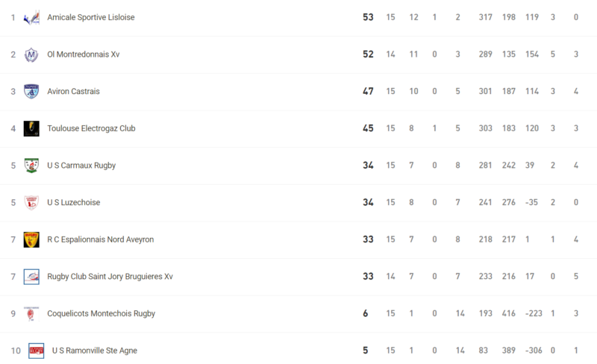This screenshot has height=364, width=597.
Task: Open R C Espalionnais Nord Aveyron yellow crest
Action: 31,239
